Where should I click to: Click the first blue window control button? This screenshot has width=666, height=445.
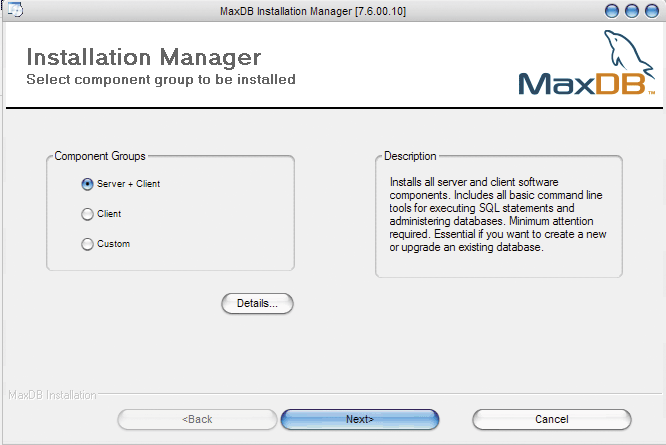point(612,11)
